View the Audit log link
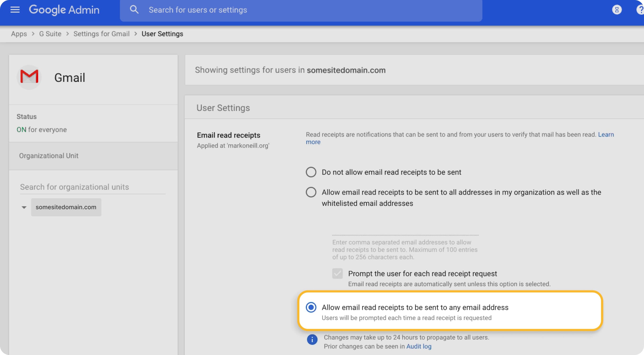644x355 pixels. pos(419,346)
